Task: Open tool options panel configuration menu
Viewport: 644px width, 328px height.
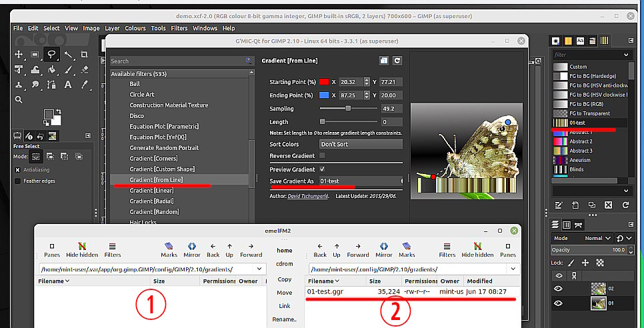Action: click(88, 136)
